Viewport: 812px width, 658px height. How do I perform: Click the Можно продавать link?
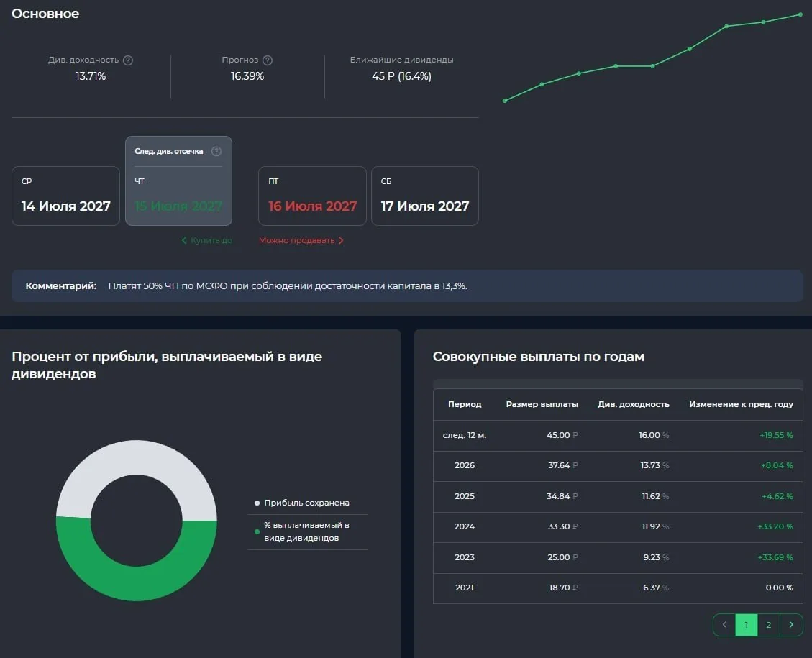click(297, 240)
